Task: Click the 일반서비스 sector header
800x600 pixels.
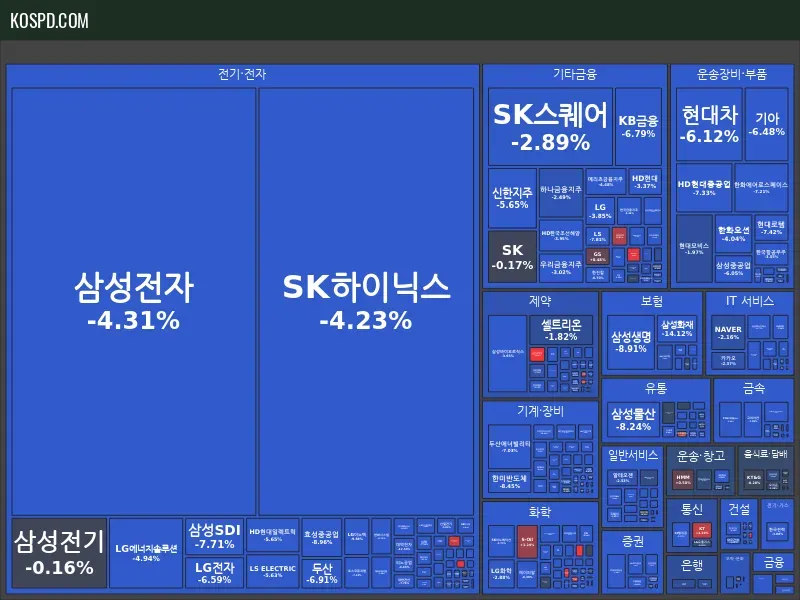Action: pos(633,455)
